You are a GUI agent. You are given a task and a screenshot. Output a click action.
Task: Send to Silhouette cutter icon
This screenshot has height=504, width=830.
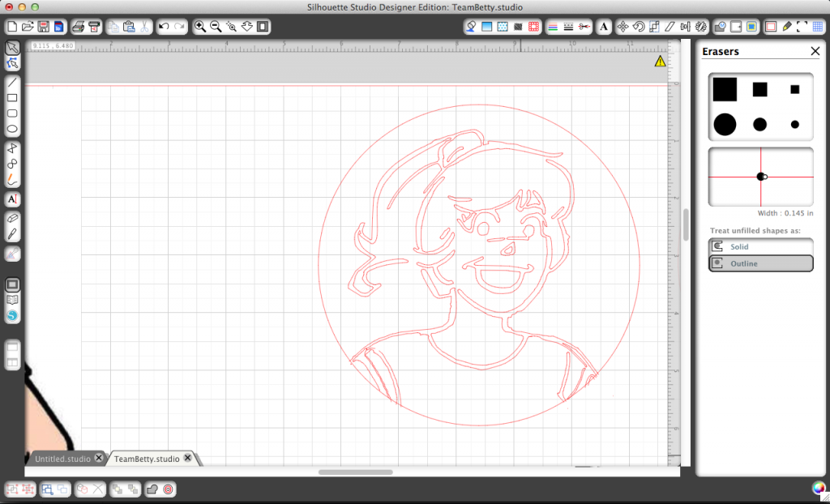94,27
